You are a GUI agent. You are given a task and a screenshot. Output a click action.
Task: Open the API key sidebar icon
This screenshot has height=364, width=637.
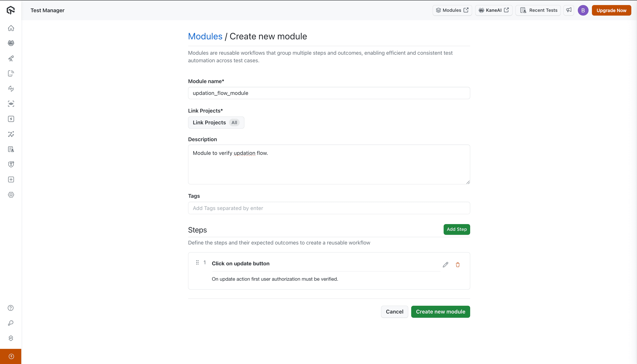tap(11, 323)
